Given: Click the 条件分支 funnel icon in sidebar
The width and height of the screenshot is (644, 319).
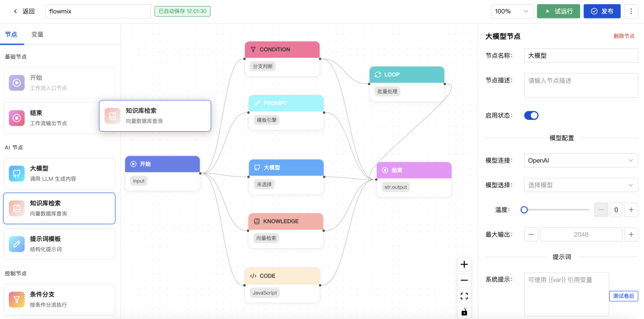Looking at the screenshot, I should 17,299.
